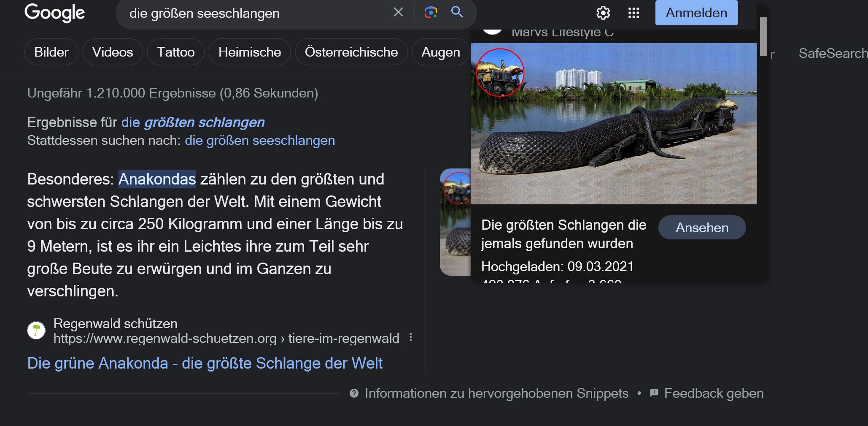868x426 pixels.
Task: Click the 'Hochgeladen: 09.03.2021' text
Action: tap(558, 266)
